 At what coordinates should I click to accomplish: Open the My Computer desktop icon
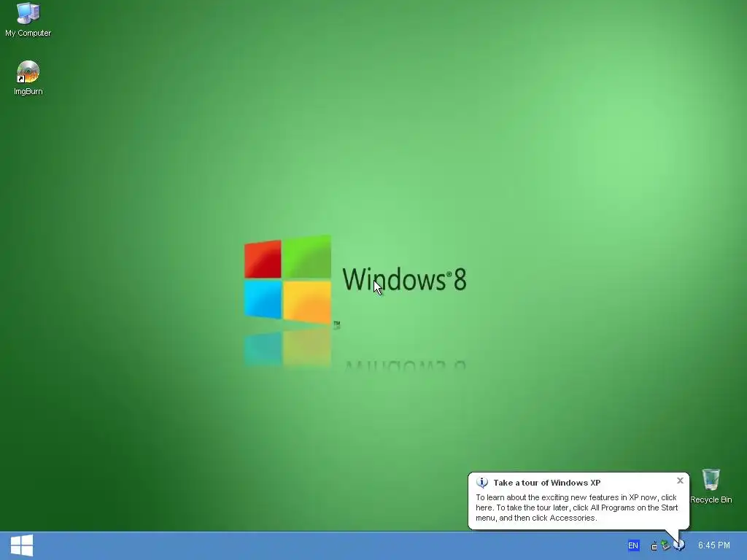(28, 20)
